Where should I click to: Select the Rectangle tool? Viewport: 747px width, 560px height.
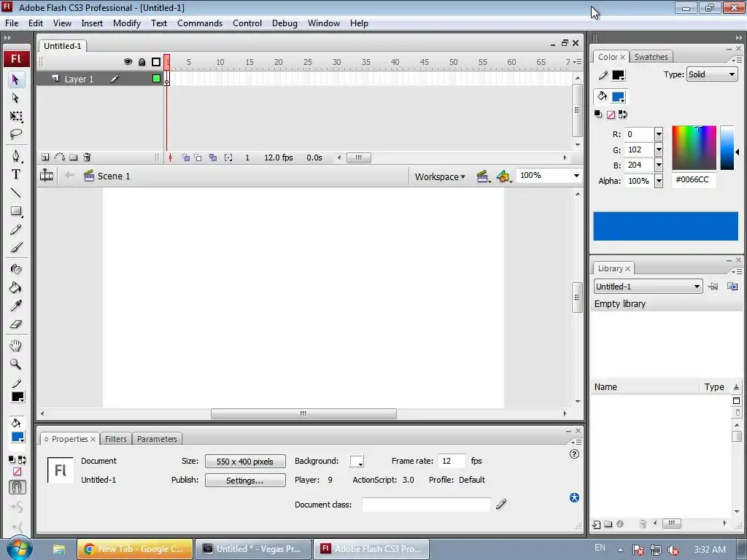pos(16,211)
